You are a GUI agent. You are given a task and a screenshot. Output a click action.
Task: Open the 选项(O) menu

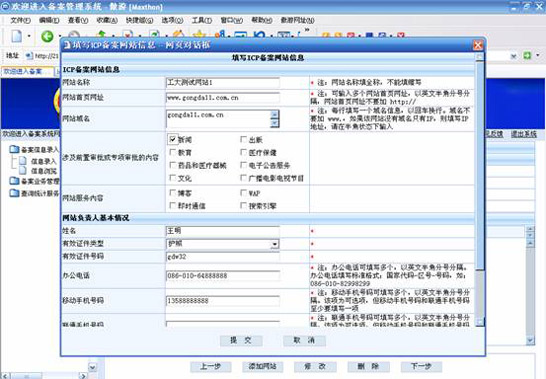click(172, 20)
